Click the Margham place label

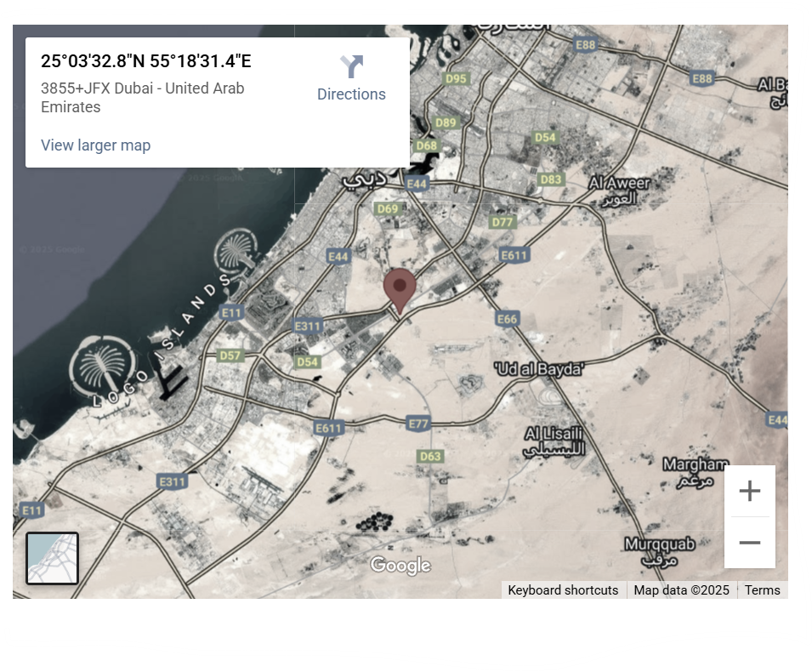click(x=696, y=464)
